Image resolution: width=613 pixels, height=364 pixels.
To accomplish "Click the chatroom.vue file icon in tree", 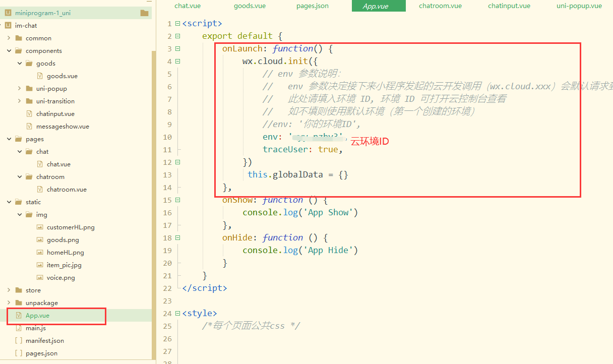I will tap(40, 189).
